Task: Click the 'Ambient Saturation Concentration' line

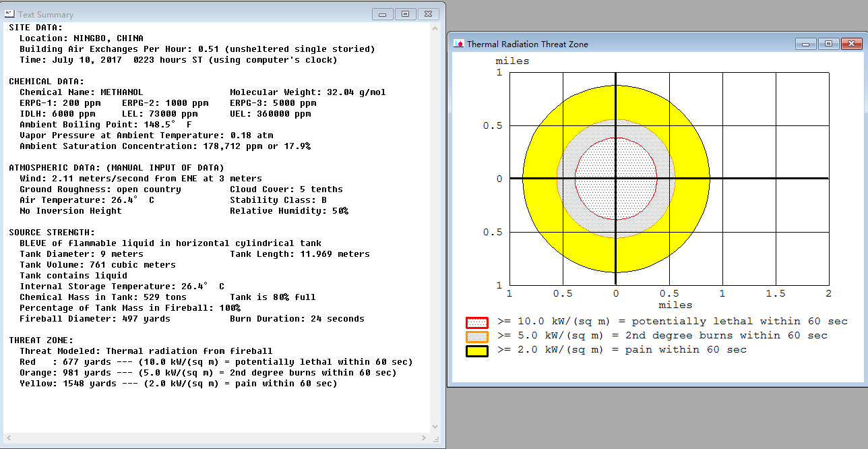Action: 165,146
